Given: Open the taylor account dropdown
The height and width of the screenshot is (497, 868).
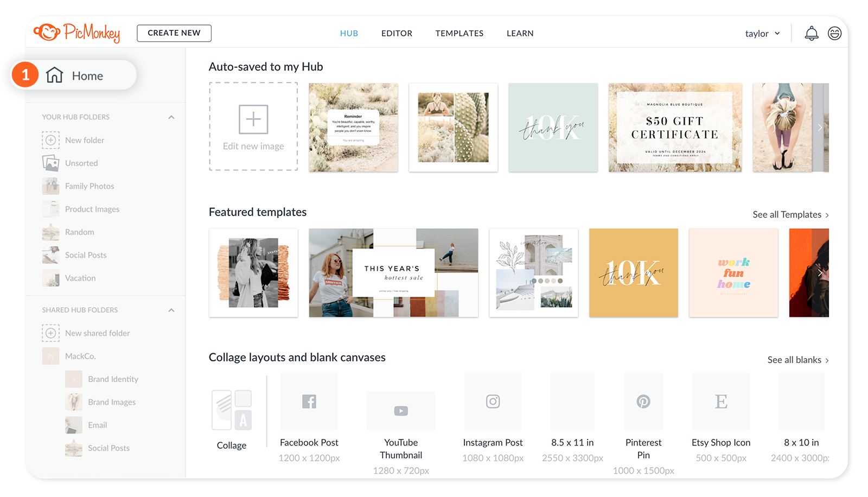Looking at the screenshot, I should [x=762, y=34].
